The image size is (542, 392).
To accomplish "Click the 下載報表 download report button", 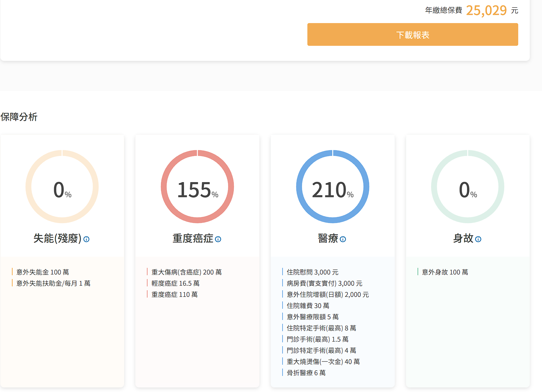I will pyautogui.click(x=413, y=35).
